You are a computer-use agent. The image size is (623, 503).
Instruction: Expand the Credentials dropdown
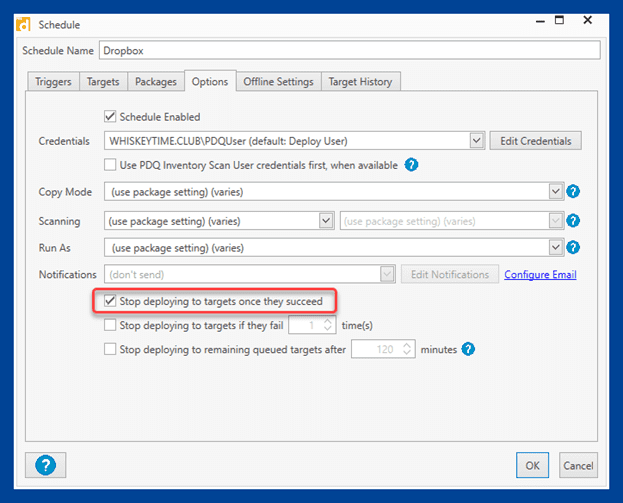click(x=476, y=141)
